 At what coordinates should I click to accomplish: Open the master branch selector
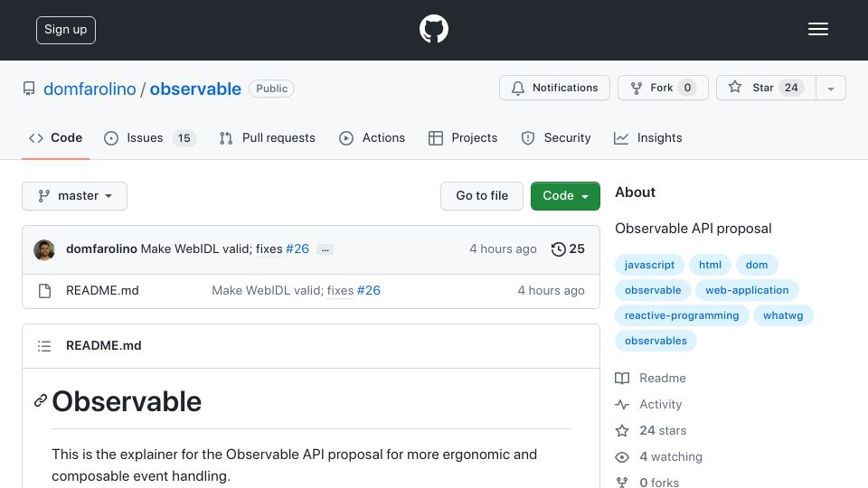click(75, 196)
